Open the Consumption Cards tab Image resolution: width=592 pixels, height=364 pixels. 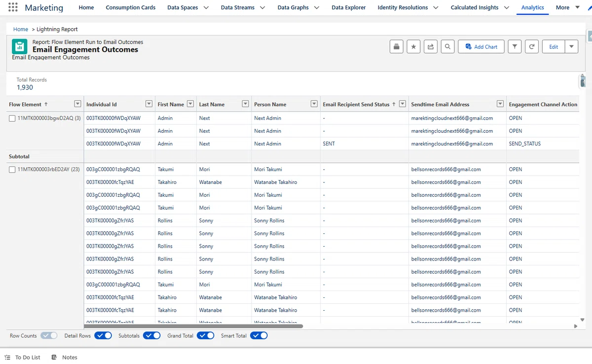[131, 7]
